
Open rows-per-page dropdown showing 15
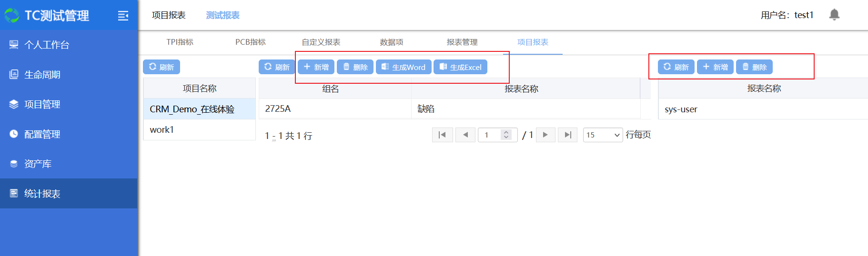[x=603, y=135]
